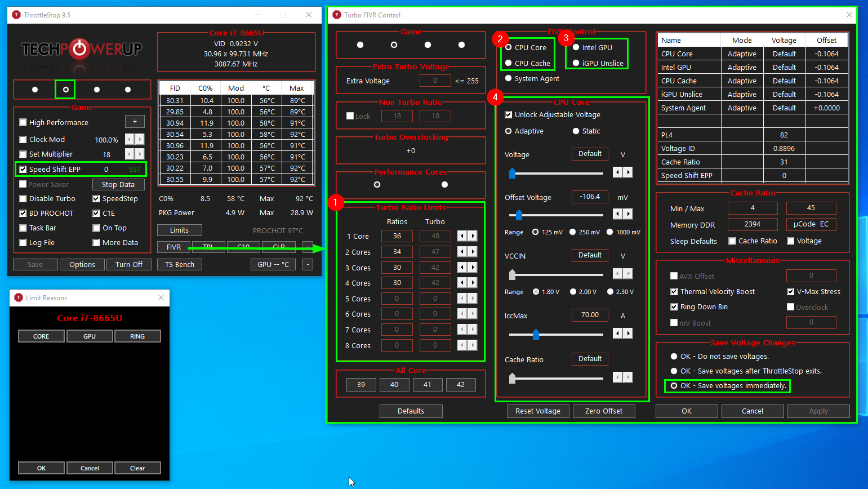Click Clear in Limit Reasons window
The image size is (868, 489).
point(137,468)
